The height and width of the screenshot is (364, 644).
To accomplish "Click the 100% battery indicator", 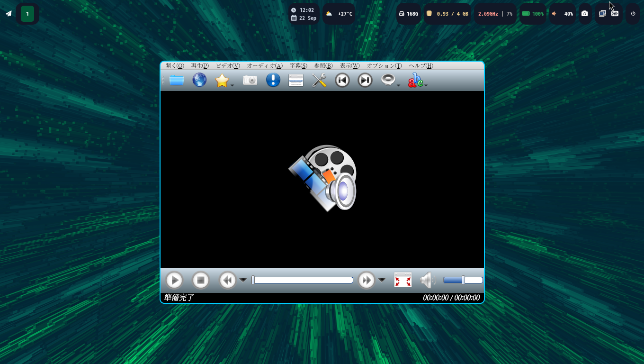I will point(533,14).
